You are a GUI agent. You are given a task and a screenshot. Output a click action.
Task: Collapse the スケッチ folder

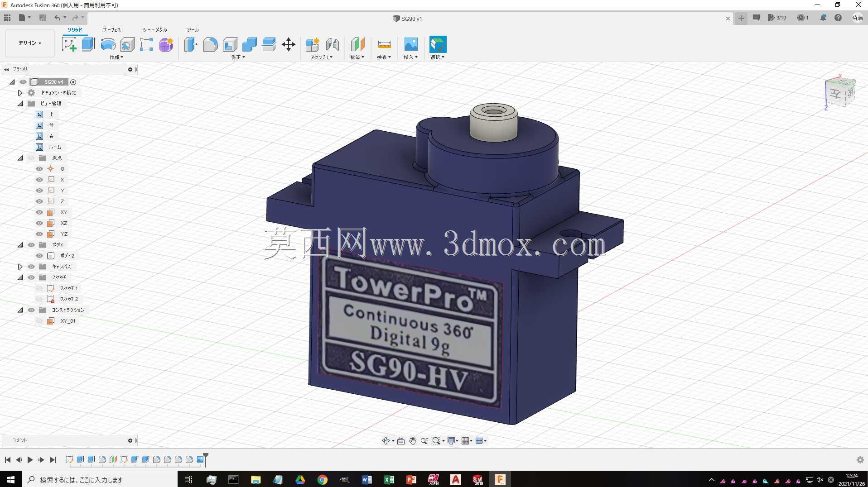20,277
